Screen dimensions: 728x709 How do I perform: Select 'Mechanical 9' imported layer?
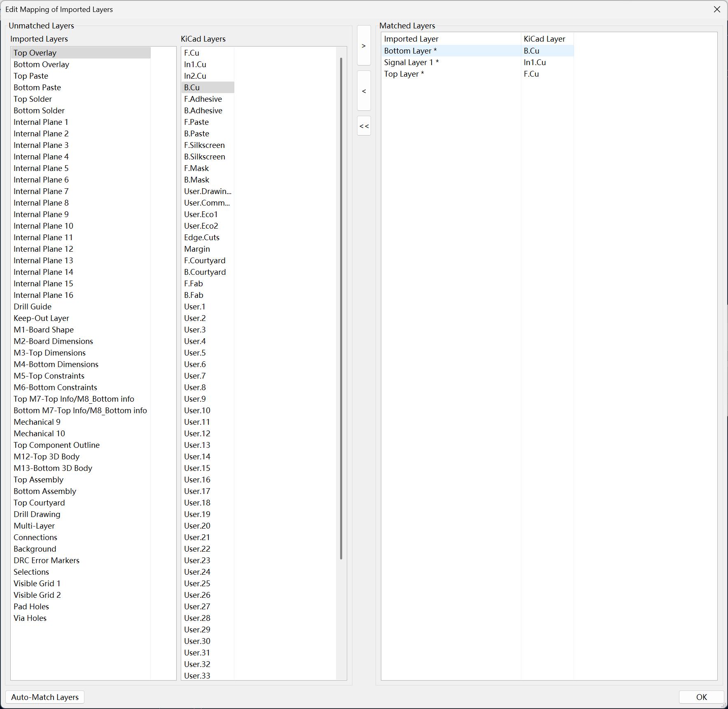click(x=81, y=422)
